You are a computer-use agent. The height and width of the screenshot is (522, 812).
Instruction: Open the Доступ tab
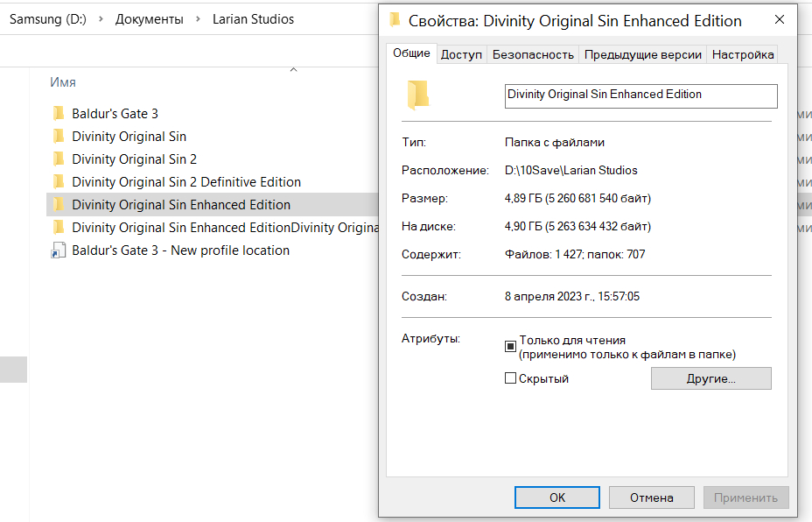461,54
